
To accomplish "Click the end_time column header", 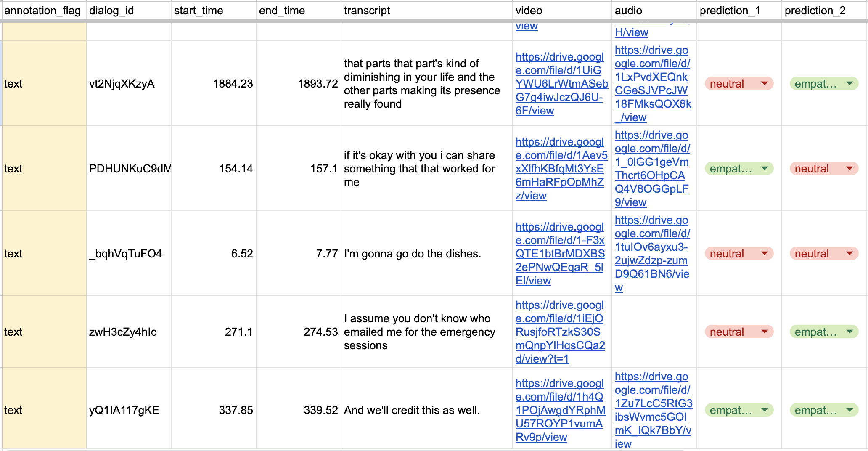I will 299,11.
